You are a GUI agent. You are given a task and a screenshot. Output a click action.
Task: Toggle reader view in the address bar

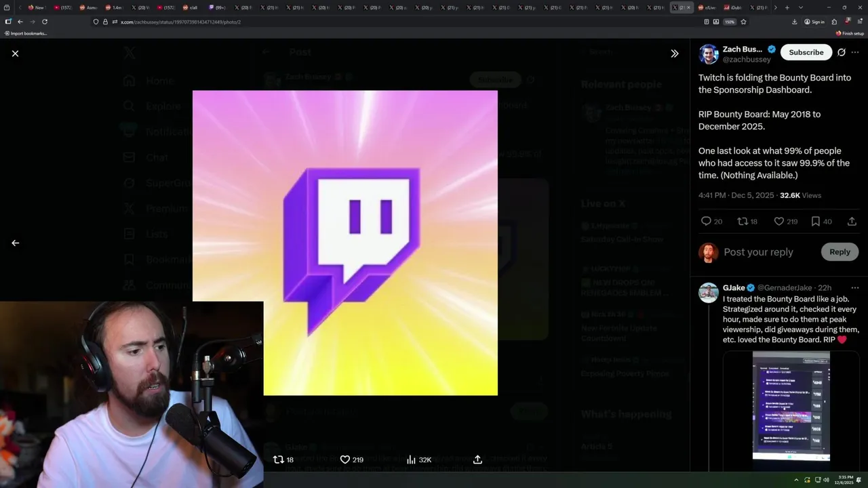707,22
